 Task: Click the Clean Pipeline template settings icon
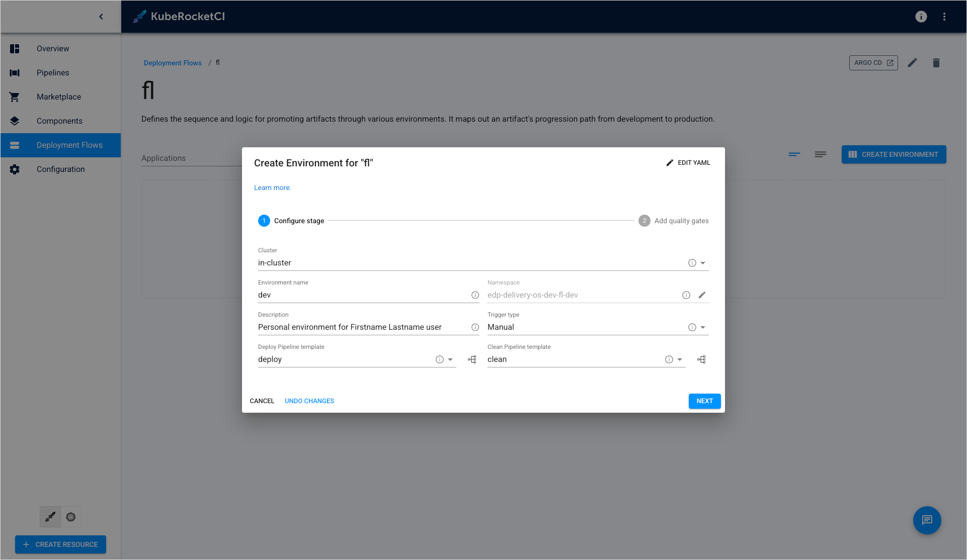(701, 358)
